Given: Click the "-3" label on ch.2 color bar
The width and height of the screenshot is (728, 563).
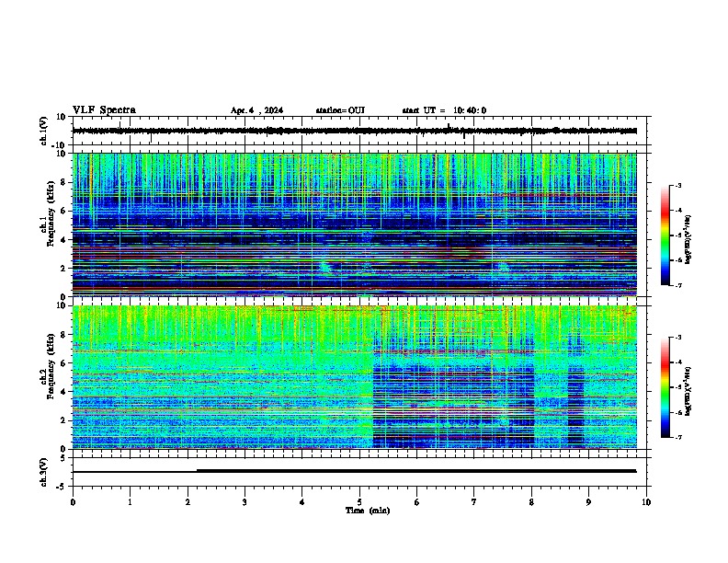Looking at the screenshot, I should coord(678,338).
